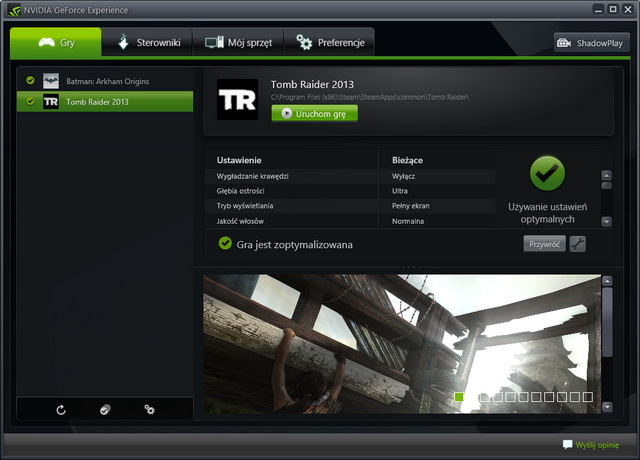Click the Ustawienie column header
Viewport: 640px width, 460px height.
239,160
